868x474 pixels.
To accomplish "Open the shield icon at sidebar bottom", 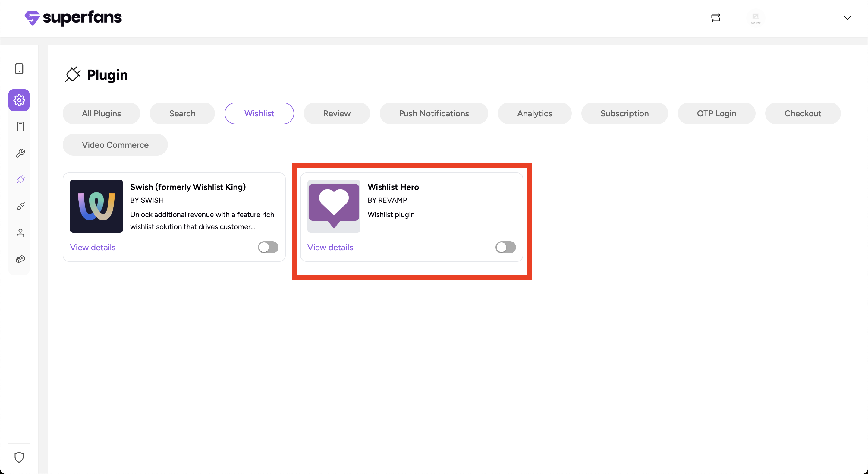I will (x=19, y=457).
